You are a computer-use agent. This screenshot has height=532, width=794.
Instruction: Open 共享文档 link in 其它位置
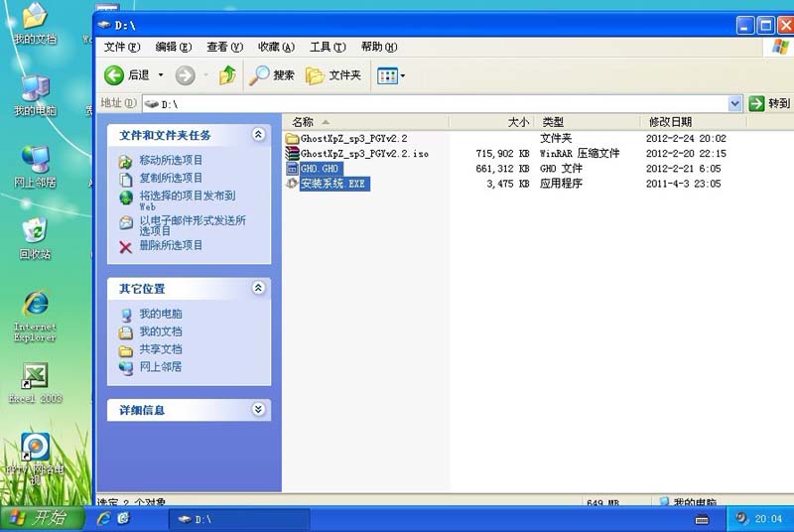pyautogui.click(x=161, y=349)
